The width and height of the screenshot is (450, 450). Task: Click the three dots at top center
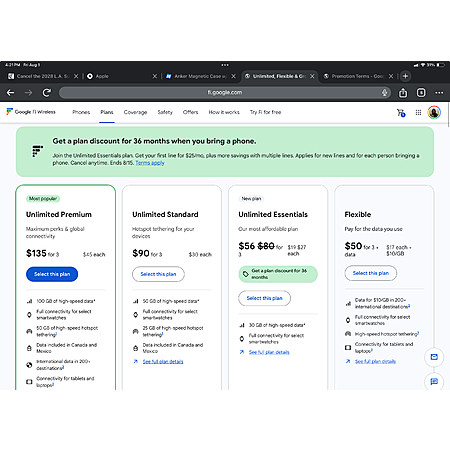225,65
